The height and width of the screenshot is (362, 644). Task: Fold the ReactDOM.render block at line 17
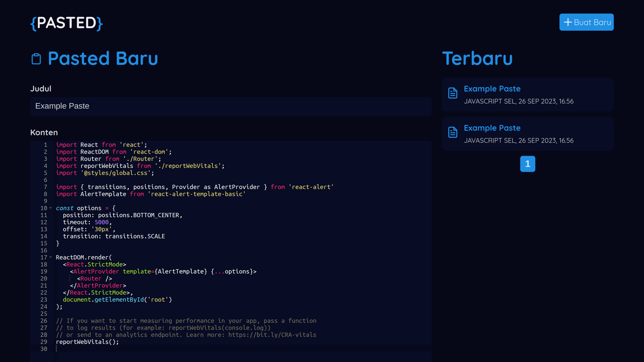pyautogui.click(x=51, y=257)
